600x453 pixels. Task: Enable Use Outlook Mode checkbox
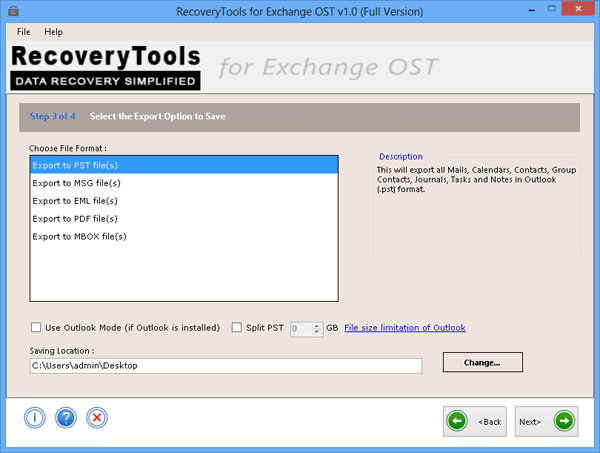(36, 328)
